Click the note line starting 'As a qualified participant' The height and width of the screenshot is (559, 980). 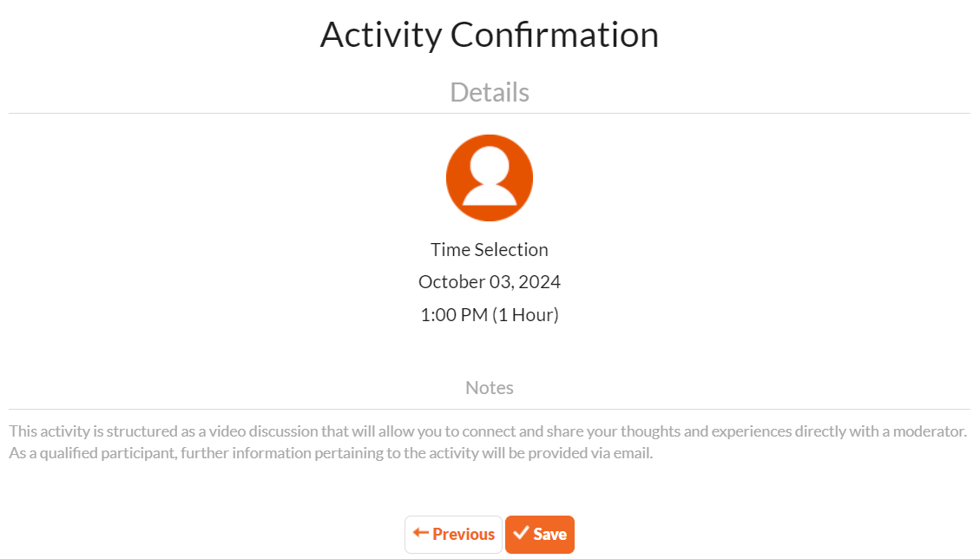(330, 453)
